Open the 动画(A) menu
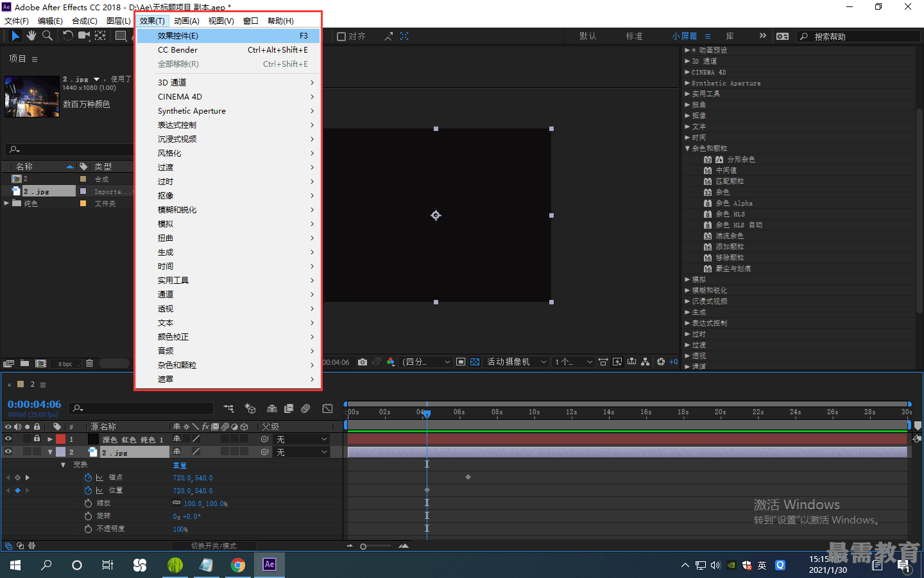Screen dimensions: 924x578 click(187, 21)
